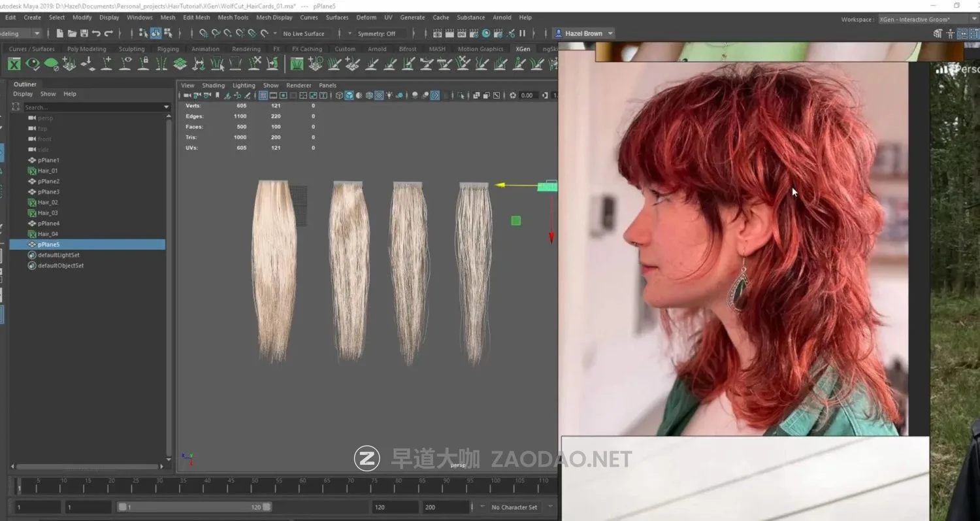Click the range slider bar under the timeline
Screen dimensions: 980x521
pyautogui.click(x=194, y=507)
